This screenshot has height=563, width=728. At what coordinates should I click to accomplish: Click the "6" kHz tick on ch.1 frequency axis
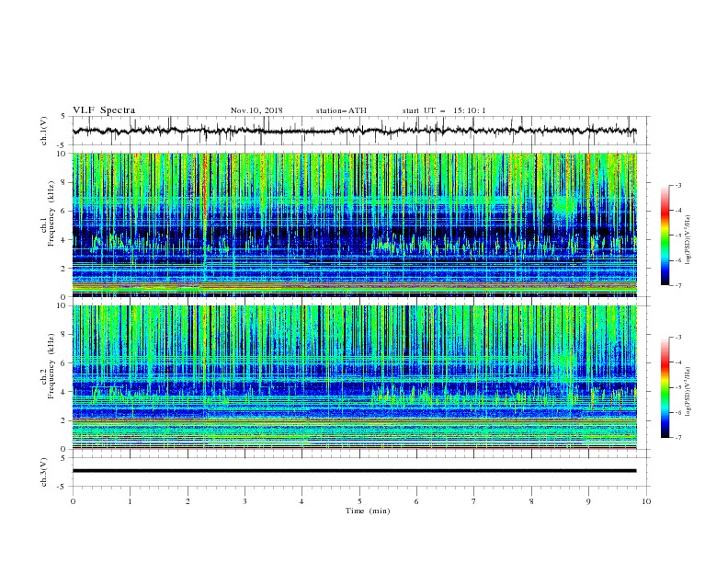(64, 211)
